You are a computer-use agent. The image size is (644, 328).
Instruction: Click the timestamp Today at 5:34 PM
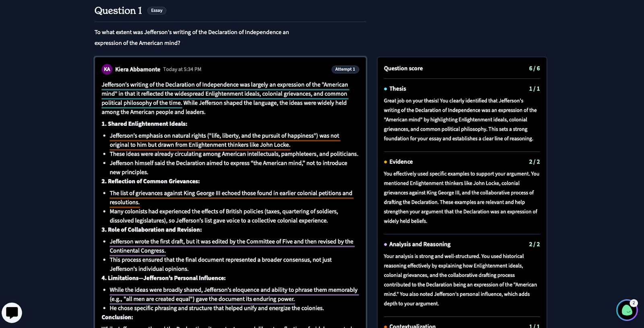[x=182, y=70]
